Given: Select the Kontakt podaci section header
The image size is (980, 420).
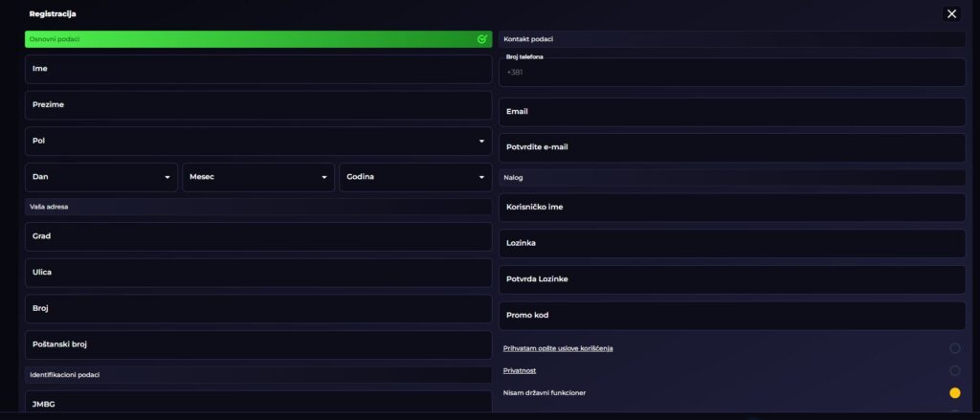Looking at the screenshot, I should coord(732,39).
